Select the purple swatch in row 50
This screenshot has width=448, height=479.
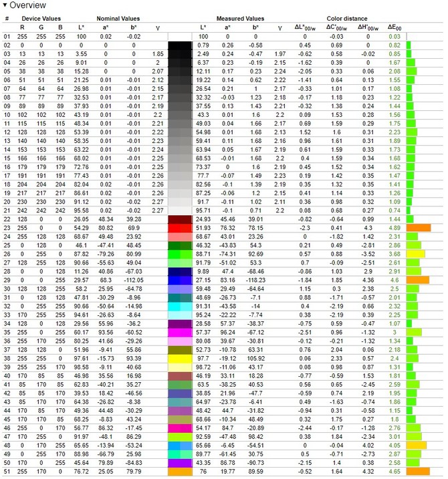tap(180, 463)
